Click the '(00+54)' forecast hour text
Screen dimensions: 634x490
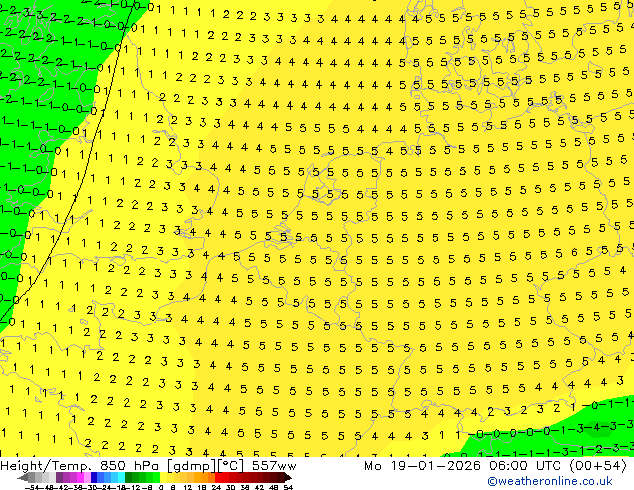598,466
